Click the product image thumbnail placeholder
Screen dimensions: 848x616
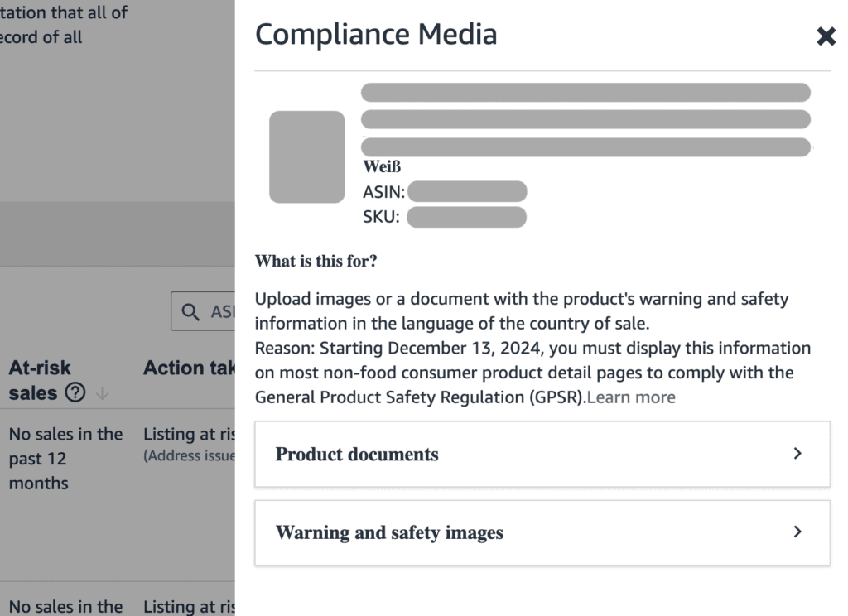click(x=306, y=156)
